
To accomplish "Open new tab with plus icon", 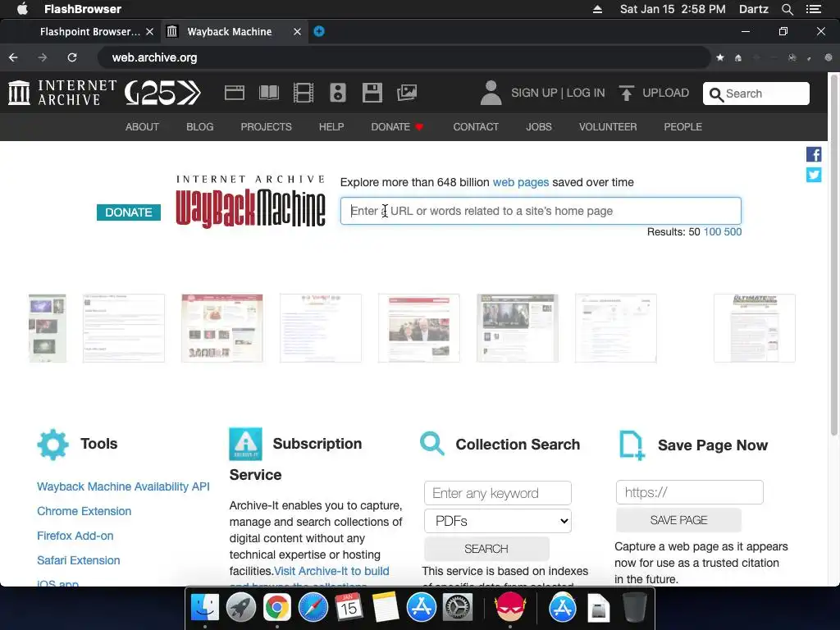I will coord(319,31).
